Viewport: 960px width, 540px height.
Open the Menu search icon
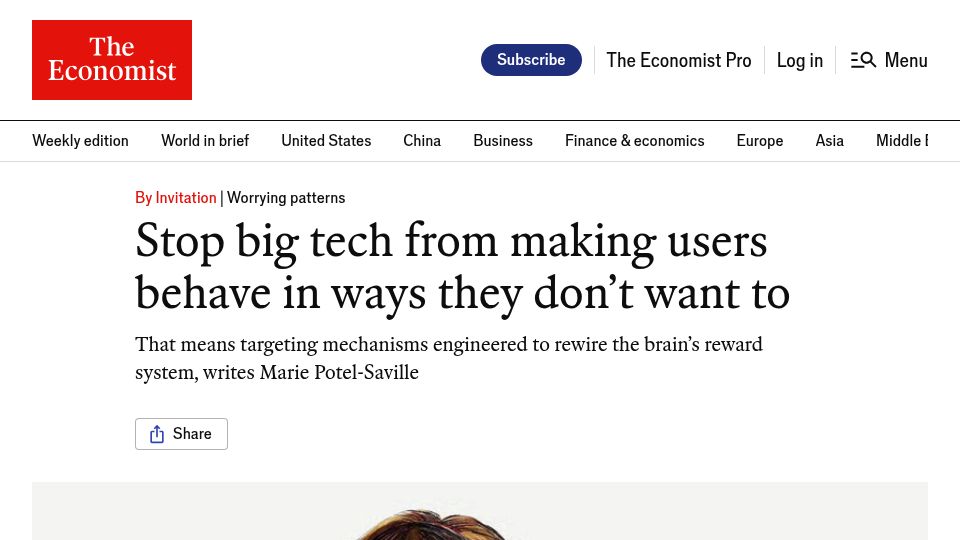[863, 60]
